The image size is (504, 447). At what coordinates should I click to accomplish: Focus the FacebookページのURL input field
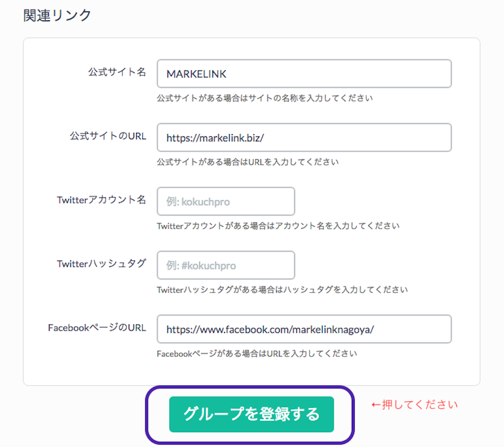pos(304,329)
